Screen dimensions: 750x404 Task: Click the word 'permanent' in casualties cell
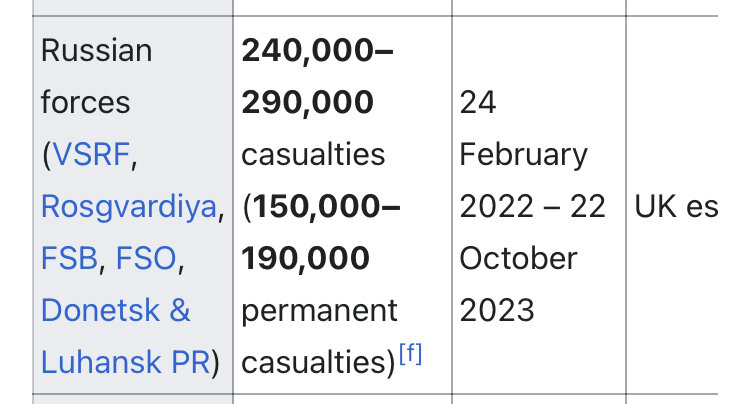point(319,311)
